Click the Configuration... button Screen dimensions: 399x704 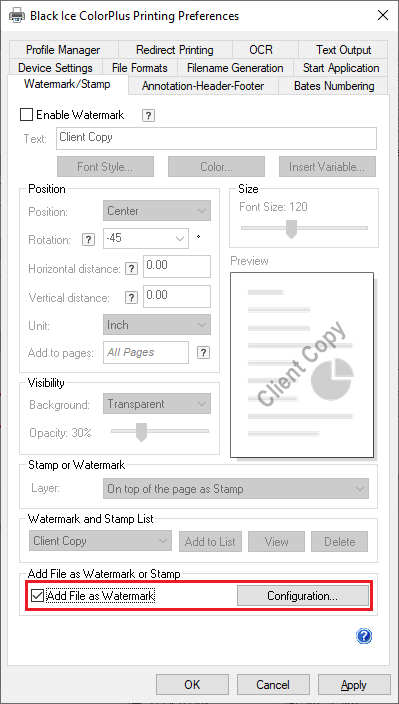[x=303, y=596]
